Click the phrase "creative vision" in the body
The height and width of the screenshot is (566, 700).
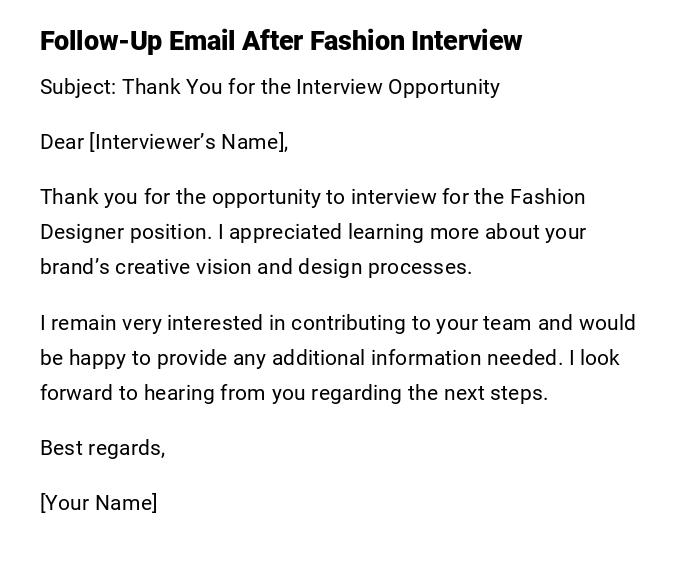[167, 267]
